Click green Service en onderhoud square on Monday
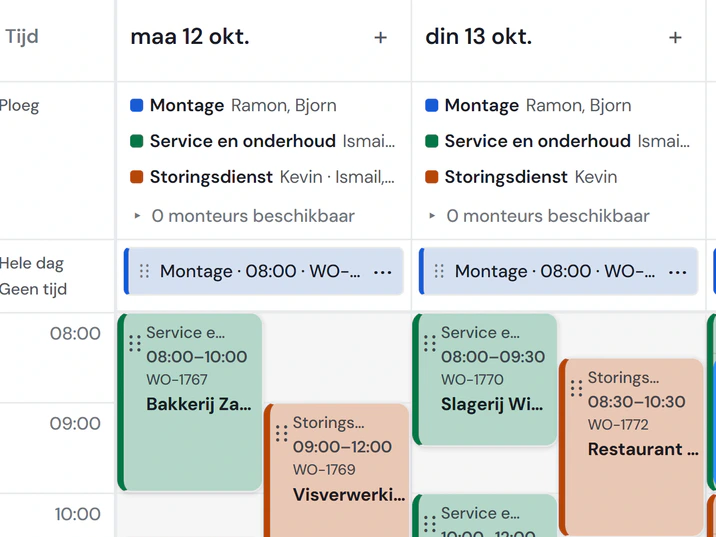The image size is (716, 537). pyautogui.click(x=137, y=141)
